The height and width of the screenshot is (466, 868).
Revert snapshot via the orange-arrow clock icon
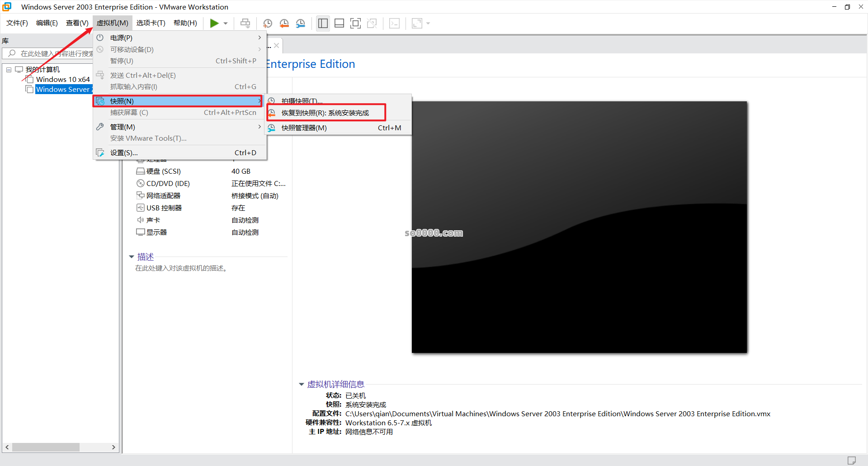click(x=284, y=23)
